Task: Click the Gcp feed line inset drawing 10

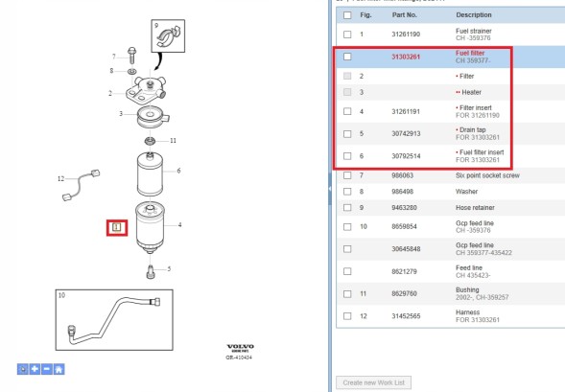Action: 114,320
